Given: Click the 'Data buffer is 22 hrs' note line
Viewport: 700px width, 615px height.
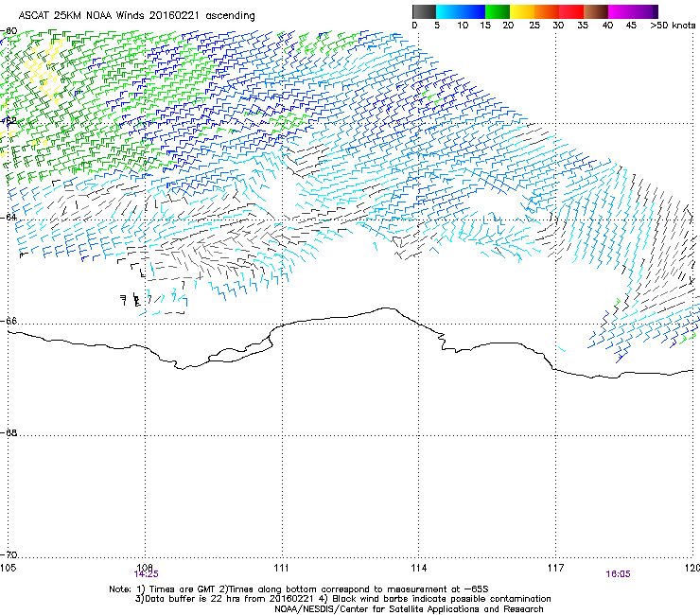Looking at the screenshot, I should pos(342,599).
